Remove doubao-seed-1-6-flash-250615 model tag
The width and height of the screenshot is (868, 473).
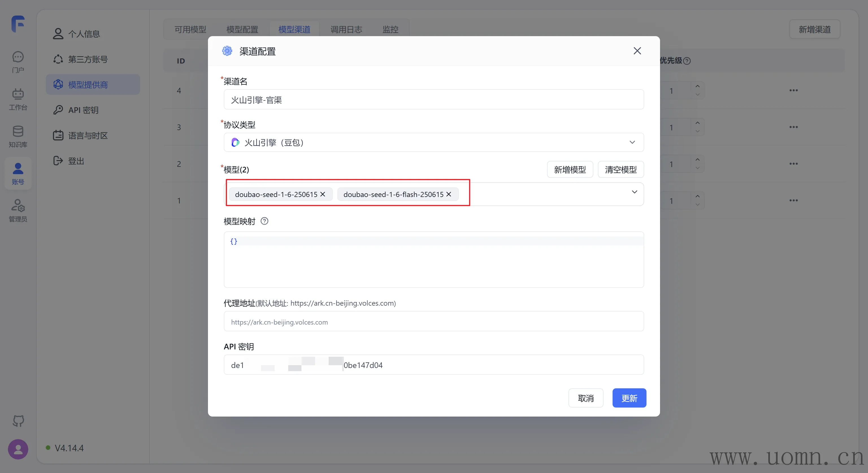click(449, 194)
